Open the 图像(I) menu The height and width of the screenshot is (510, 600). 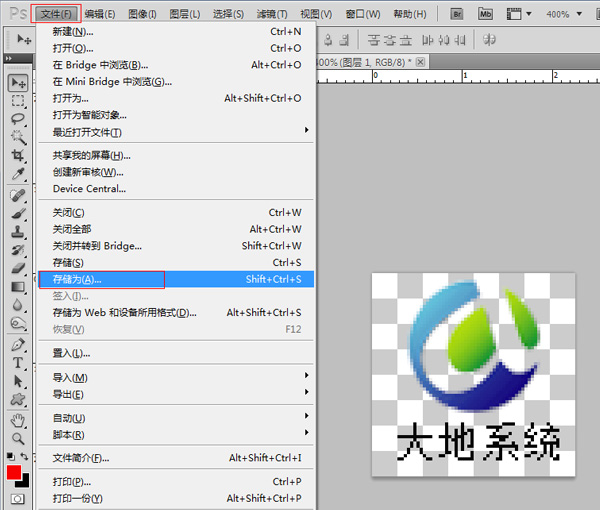tap(143, 14)
